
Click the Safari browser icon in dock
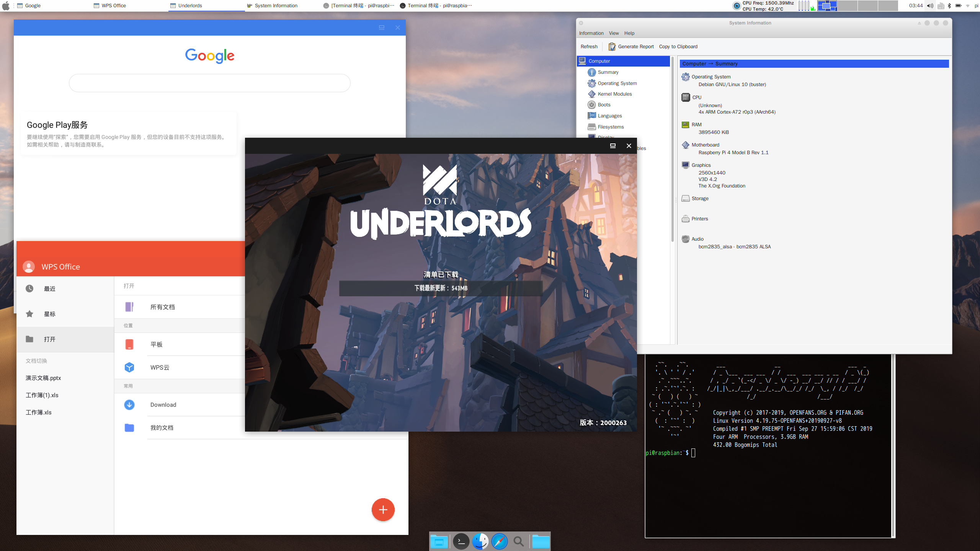point(500,541)
